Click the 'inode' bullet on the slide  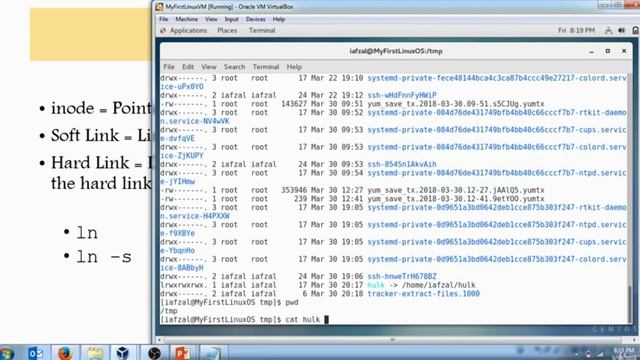pos(95,109)
